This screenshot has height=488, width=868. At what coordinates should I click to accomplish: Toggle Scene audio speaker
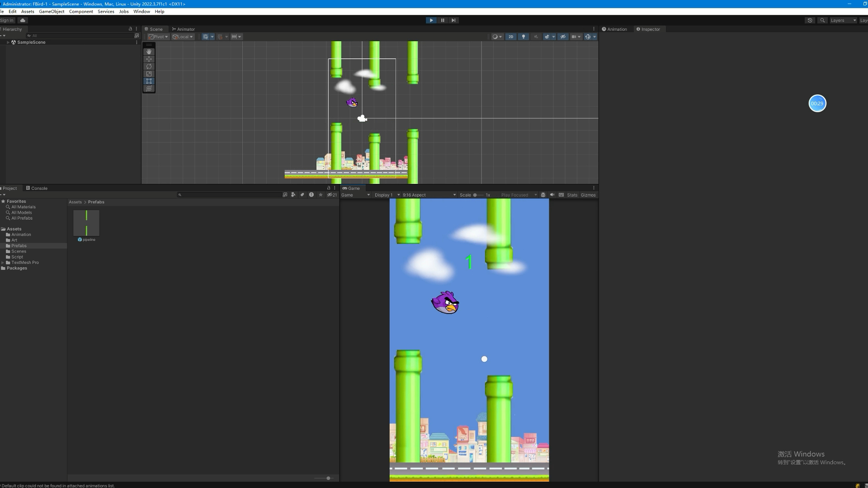536,37
